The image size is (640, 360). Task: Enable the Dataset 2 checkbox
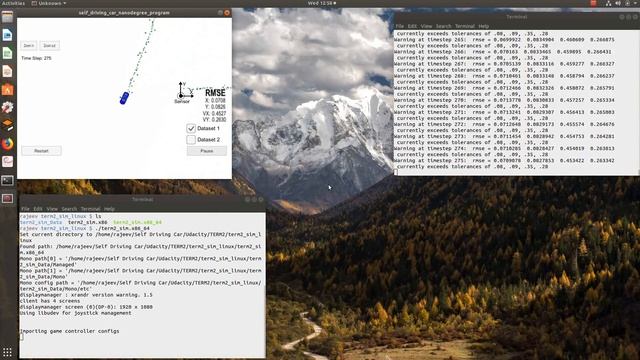pos(191,140)
